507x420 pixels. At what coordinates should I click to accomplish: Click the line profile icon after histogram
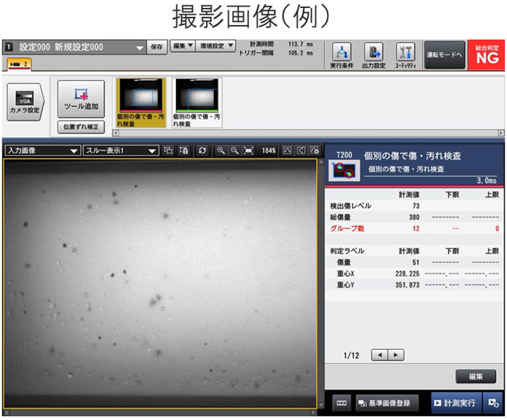coord(301,151)
